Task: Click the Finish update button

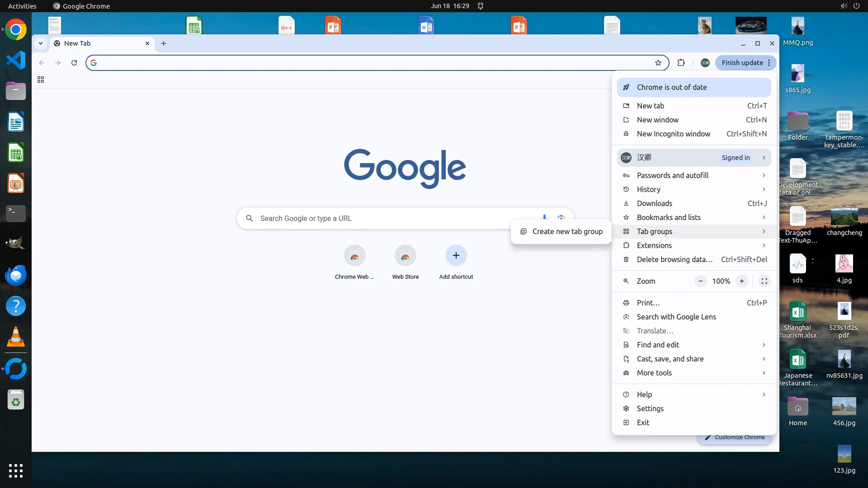Action: coord(742,63)
